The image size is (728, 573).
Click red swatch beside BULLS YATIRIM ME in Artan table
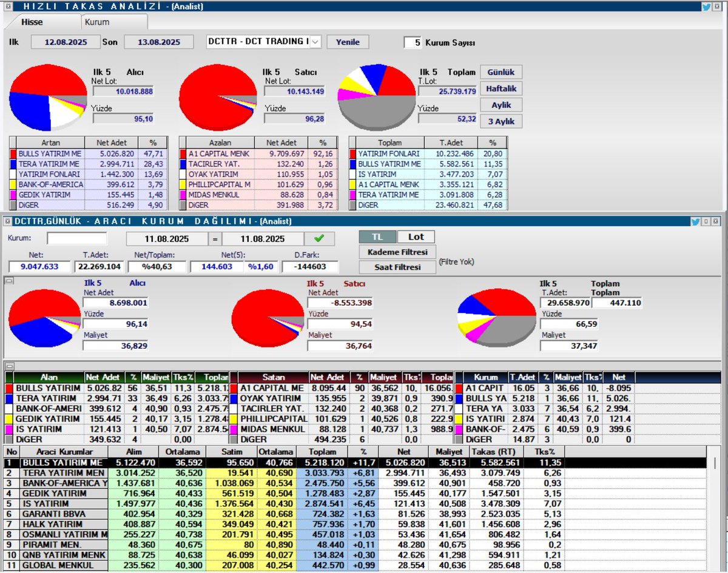tap(13, 154)
